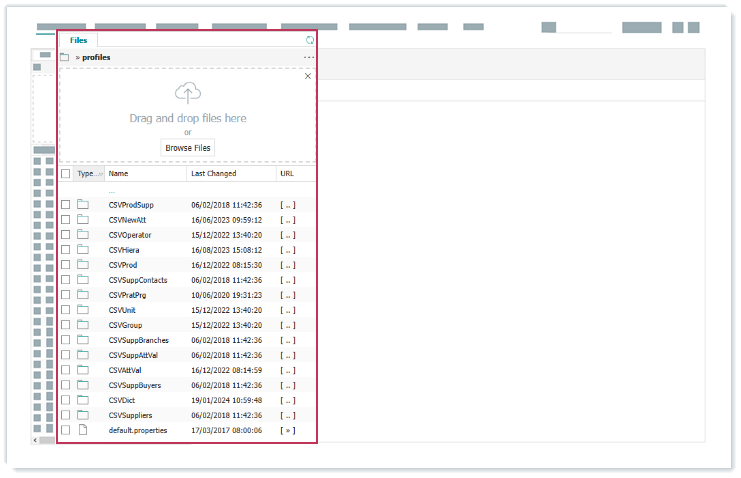741x478 pixels.
Task: Click the cloud upload icon
Action: coord(187,94)
